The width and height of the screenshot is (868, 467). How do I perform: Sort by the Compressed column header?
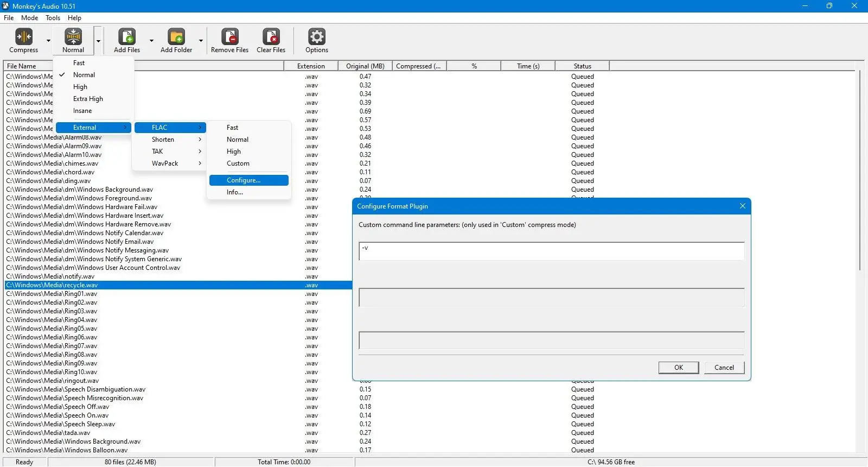419,66
